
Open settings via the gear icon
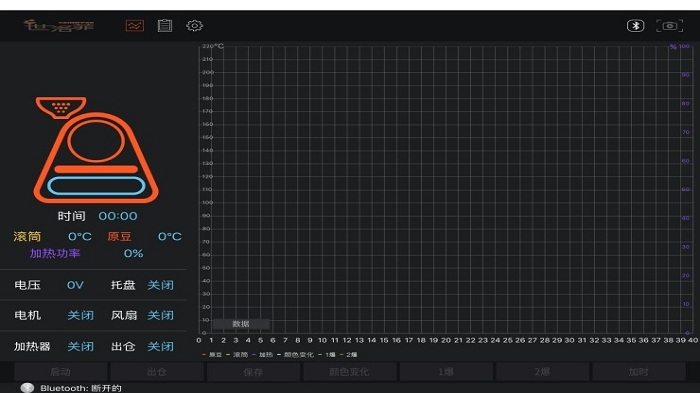click(194, 26)
